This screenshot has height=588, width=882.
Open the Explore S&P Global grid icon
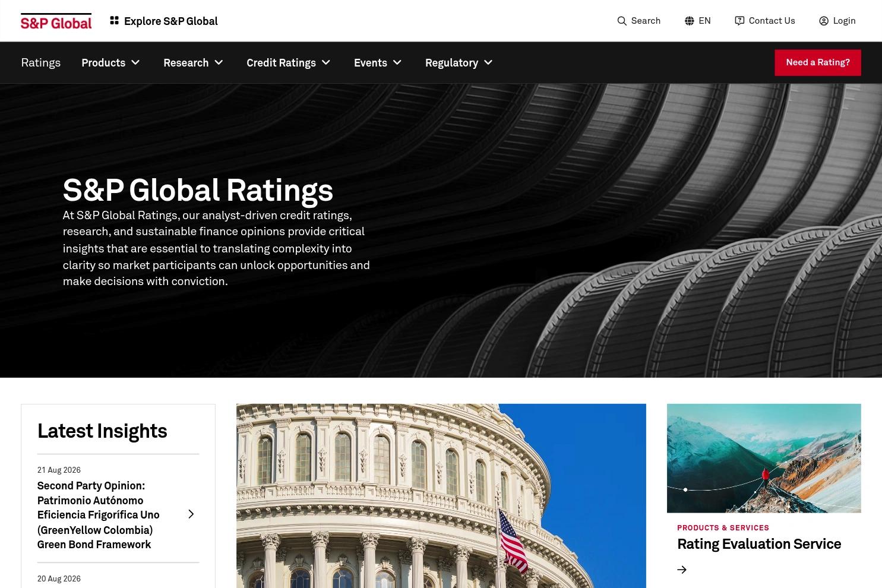click(x=115, y=21)
